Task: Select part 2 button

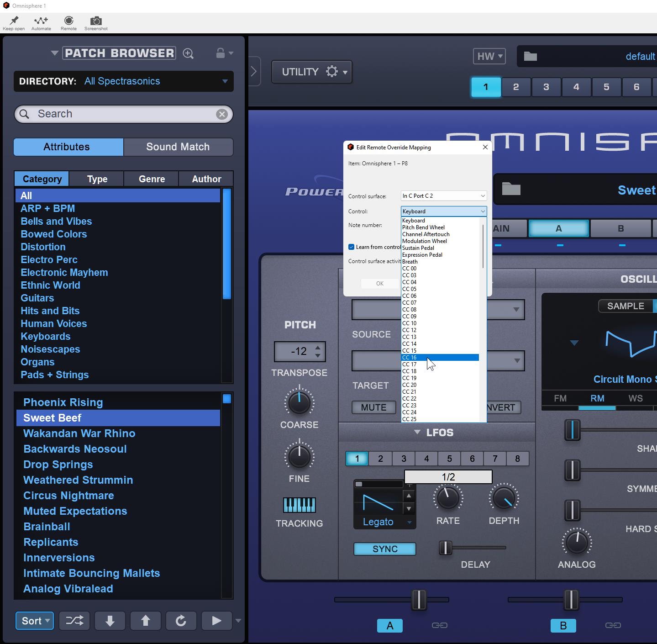Action: point(516,87)
